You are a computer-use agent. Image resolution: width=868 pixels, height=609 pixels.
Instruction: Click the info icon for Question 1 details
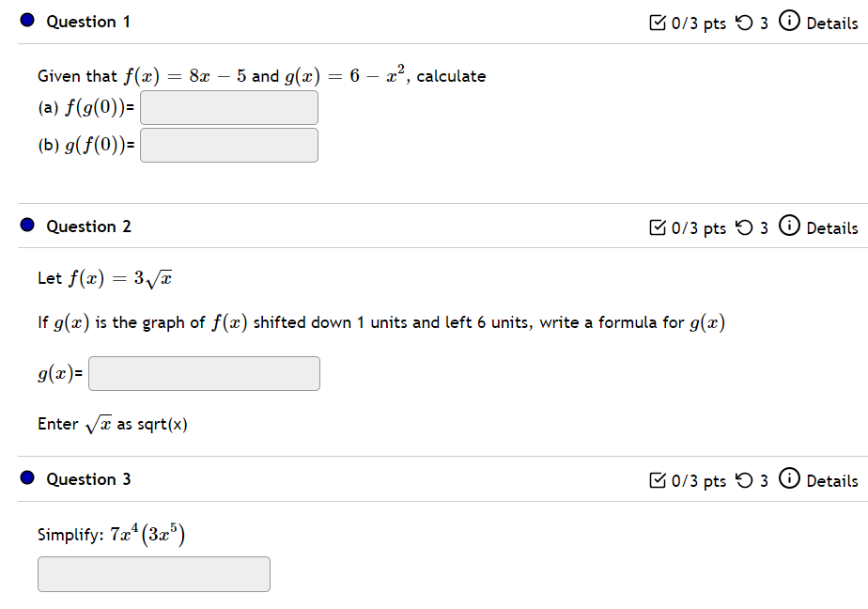click(x=789, y=21)
